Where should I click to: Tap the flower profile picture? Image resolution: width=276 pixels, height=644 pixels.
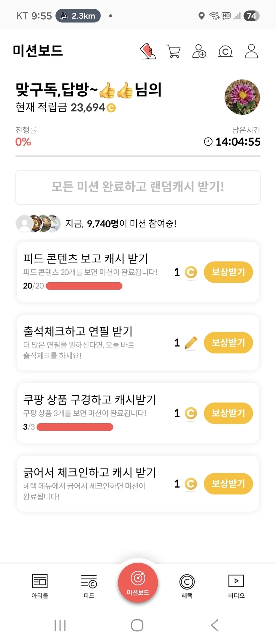[242, 97]
